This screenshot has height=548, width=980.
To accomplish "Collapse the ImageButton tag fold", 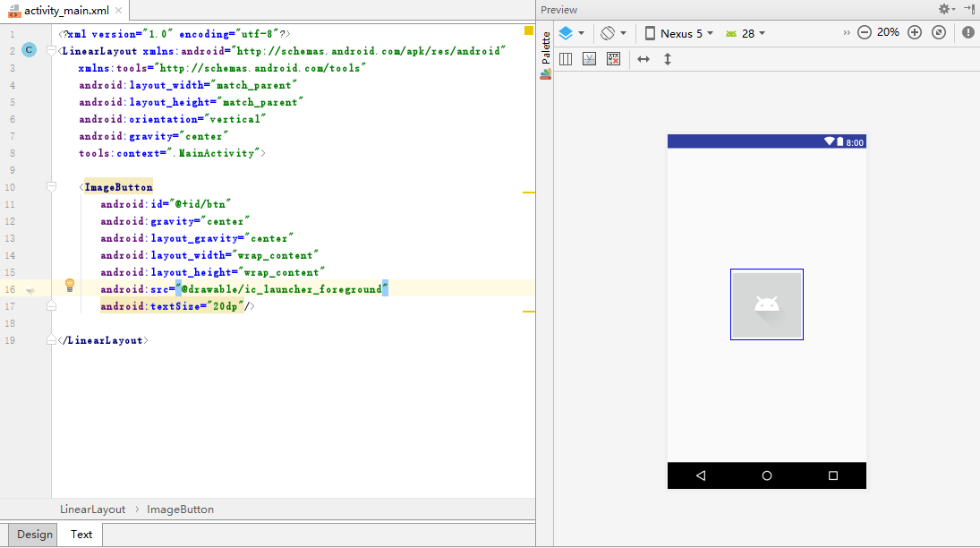I will (51, 187).
